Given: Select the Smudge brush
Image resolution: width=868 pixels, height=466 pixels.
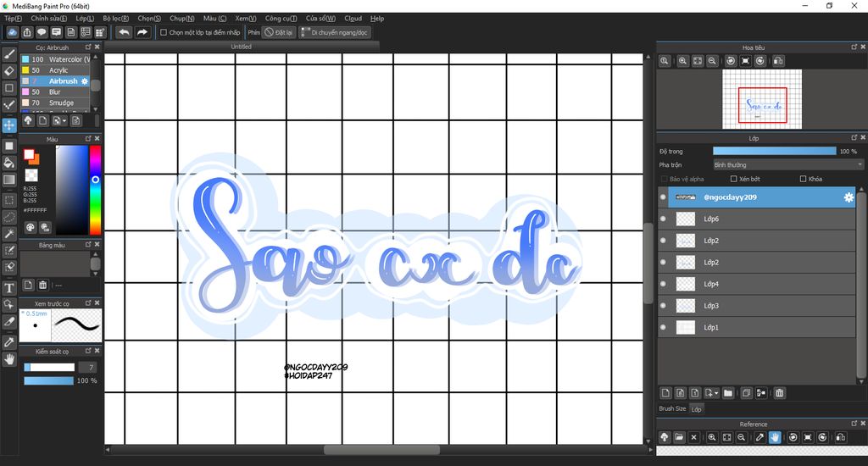Looking at the screenshot, I should pos(55,103).
